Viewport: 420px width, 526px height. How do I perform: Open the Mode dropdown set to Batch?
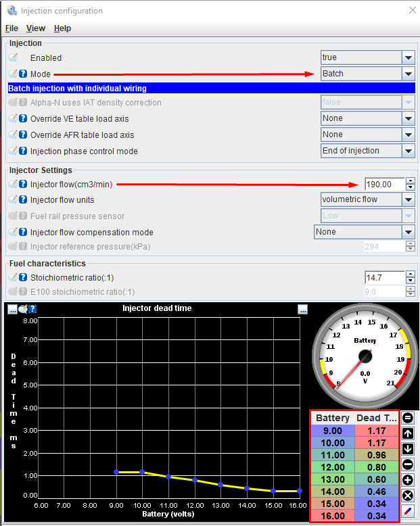[x=408, y=74]
